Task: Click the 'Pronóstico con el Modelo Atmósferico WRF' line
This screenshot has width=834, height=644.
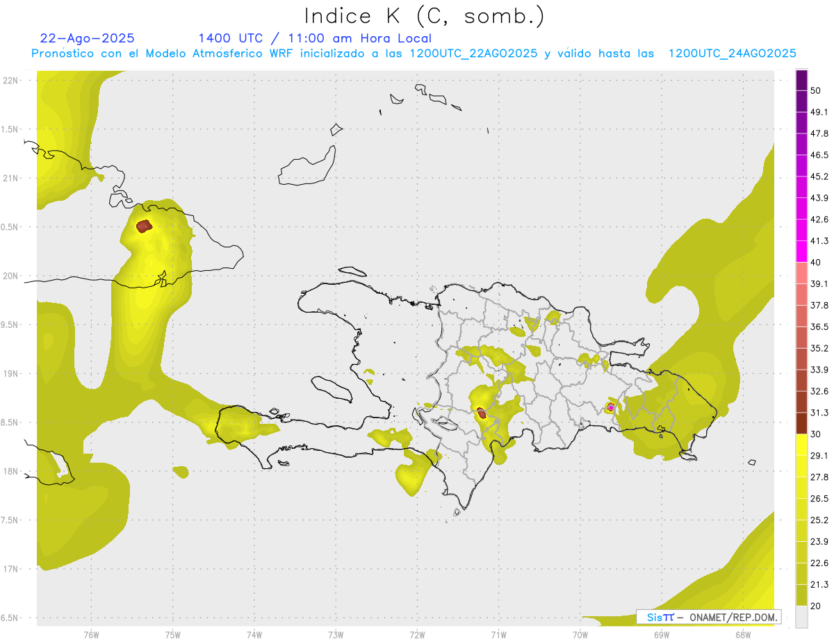Action: [414, 53]
